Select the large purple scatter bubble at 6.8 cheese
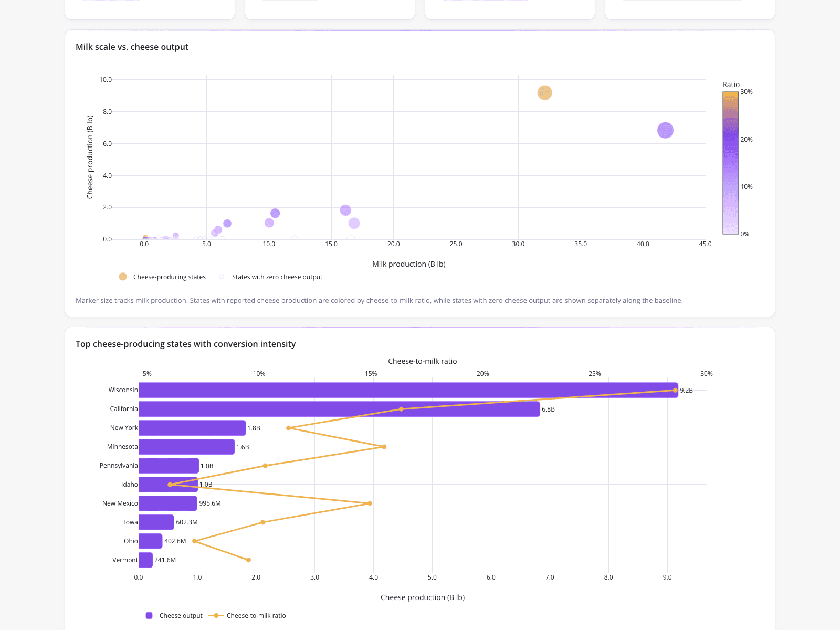Image resolution: width=840 pixels, height=630 pixels. tap(665, 130)
